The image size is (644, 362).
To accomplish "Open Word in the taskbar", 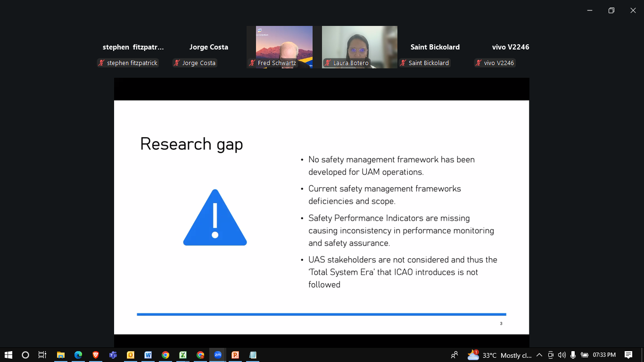I will [x=148, y=355].
